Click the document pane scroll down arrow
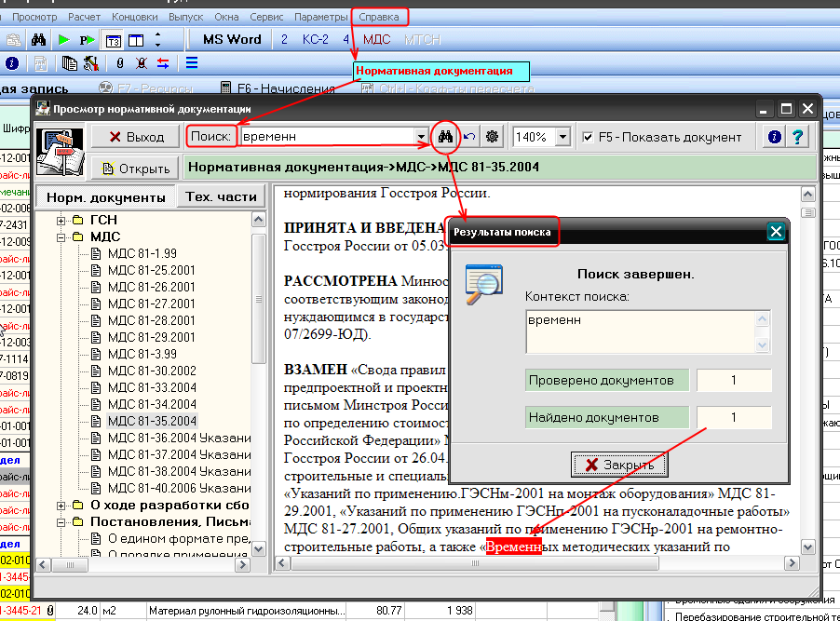840x621 pixels. pyautogui.click(x=807, y=547)
